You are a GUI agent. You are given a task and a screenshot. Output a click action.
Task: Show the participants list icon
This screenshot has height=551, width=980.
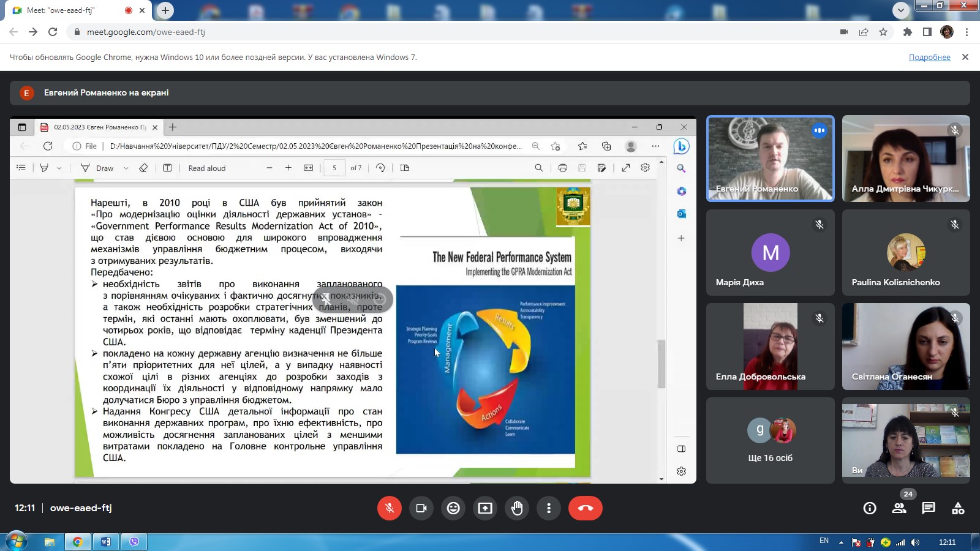[899, 508]
